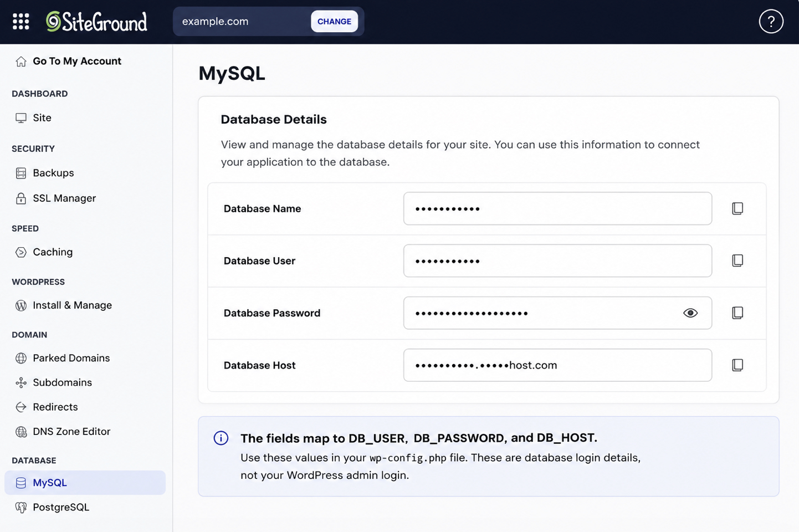Click the SPEED section header
The image size is (799, 532).
click(25, 228)
